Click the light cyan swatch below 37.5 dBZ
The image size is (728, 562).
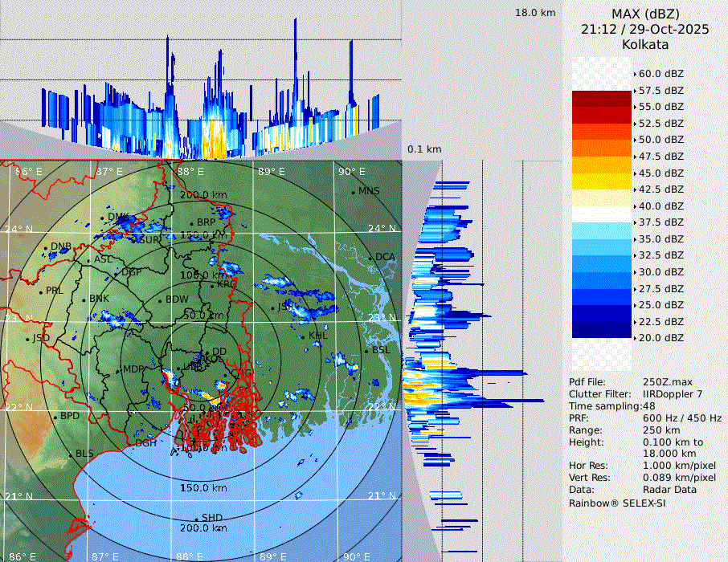point(602,231)
